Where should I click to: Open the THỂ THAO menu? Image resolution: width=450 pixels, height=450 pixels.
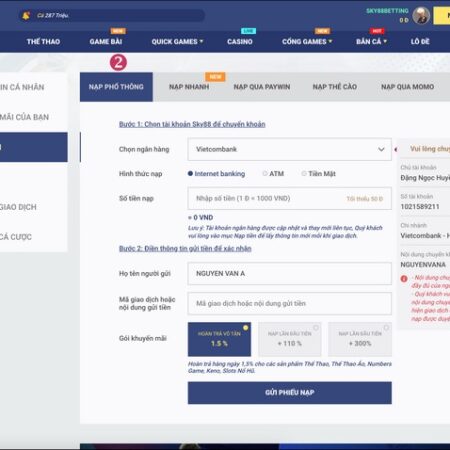(43, 42)
